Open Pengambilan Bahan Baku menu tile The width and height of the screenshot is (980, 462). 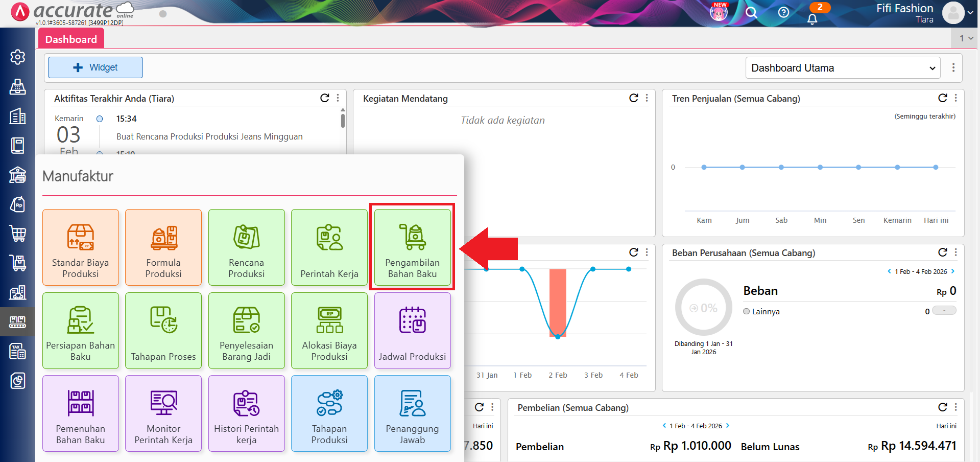[x=412, y=247]
